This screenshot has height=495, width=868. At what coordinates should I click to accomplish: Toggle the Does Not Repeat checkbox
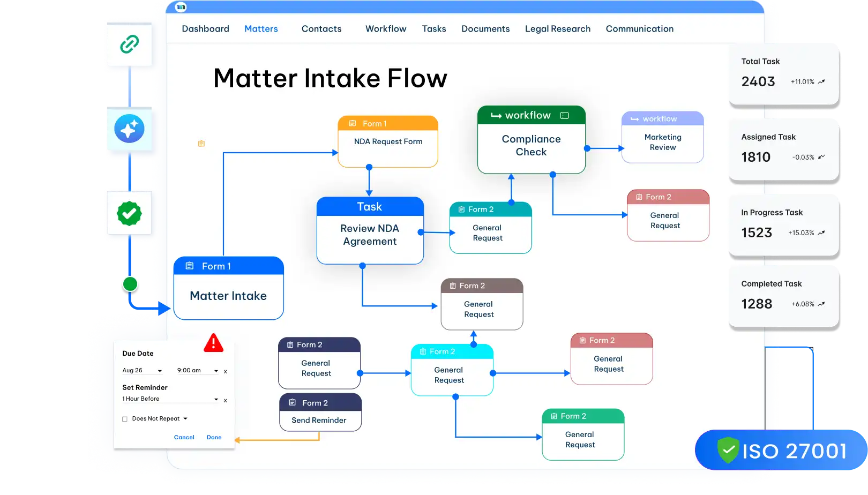(125, 419)
